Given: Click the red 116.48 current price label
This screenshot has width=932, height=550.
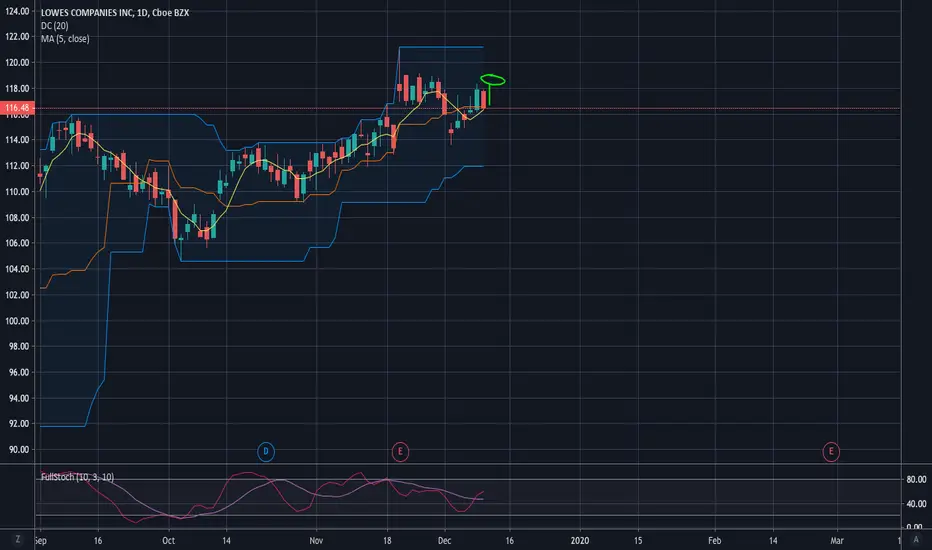Looking at the screenshot, I should [17, 108].
